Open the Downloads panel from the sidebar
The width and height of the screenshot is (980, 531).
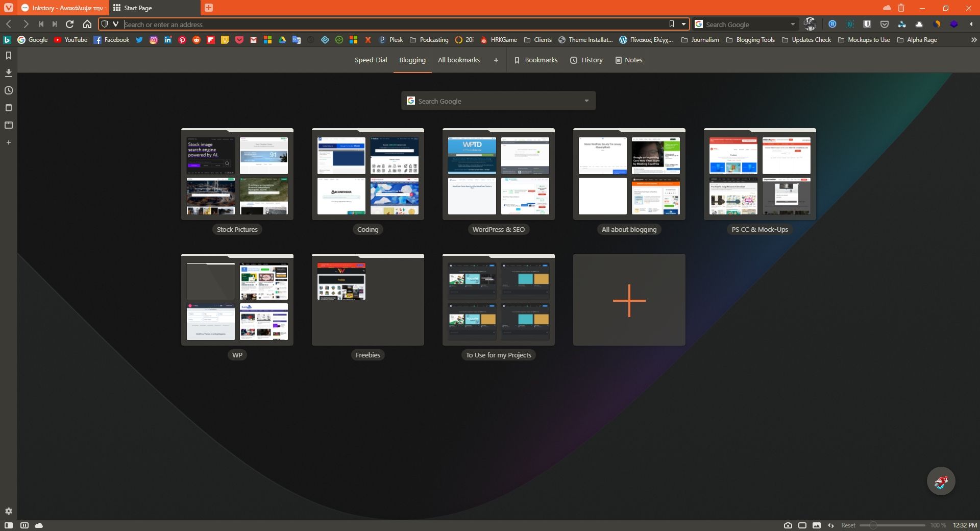click(8, 73)
